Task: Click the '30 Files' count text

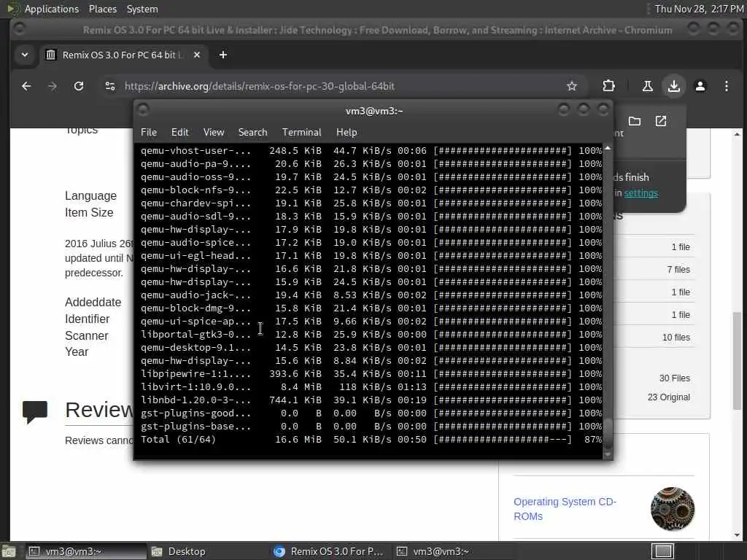Action: click(675, 378)
